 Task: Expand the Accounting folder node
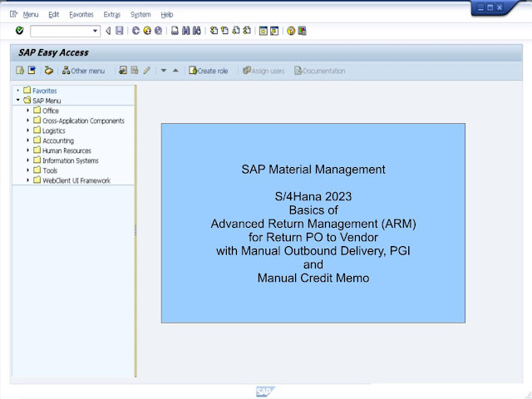[27, 140]
